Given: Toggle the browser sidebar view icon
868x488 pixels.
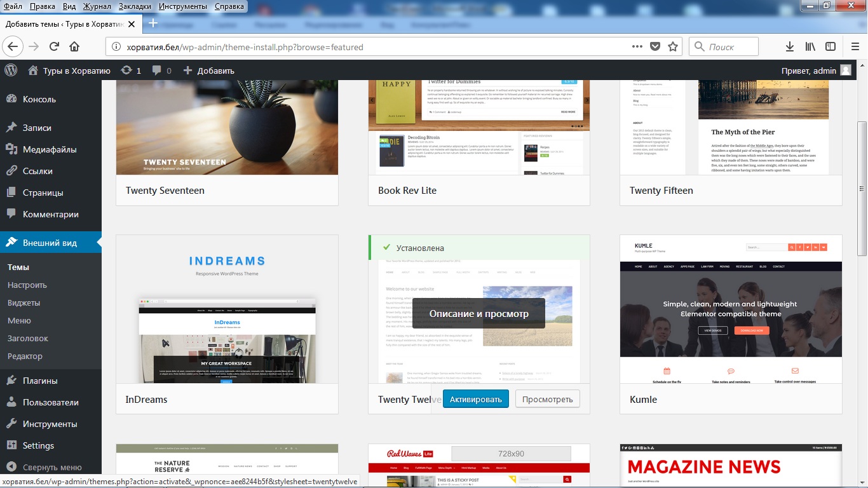Looking at the screenshot, I should (830, 46).
